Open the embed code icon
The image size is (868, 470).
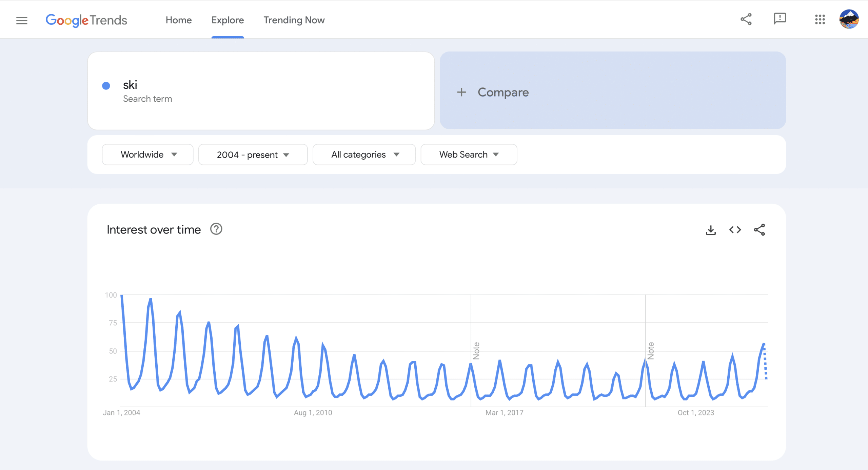735,230
